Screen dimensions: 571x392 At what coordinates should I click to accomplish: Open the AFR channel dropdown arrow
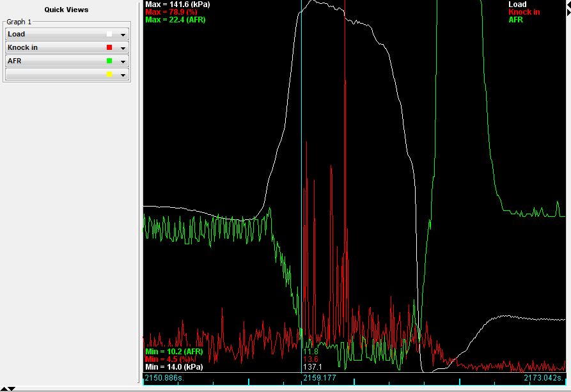[123, 61]
